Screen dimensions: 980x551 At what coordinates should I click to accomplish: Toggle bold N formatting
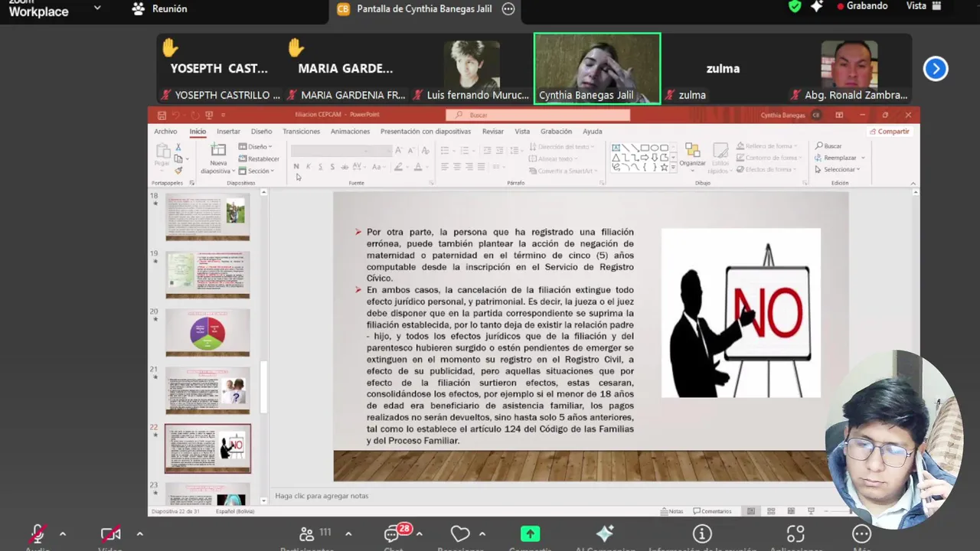click(x=296, y=167)
